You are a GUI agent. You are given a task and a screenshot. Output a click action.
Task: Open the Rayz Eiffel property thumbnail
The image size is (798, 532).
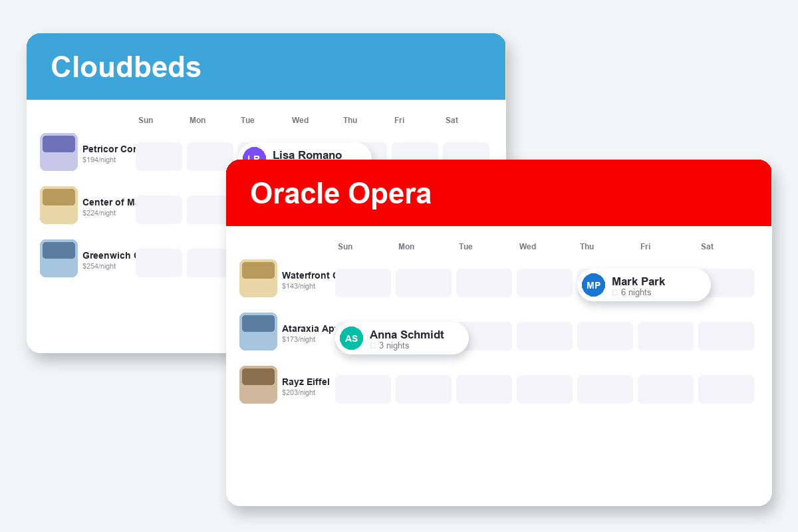pos(258,384)
